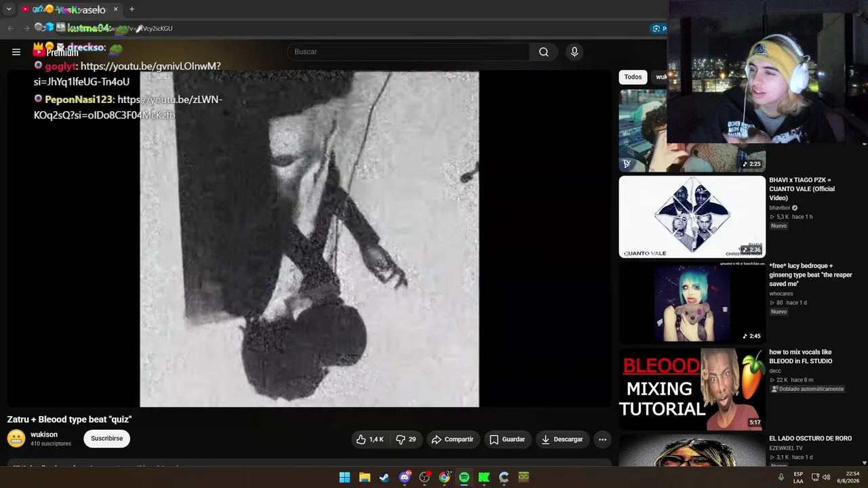868x488 pixels.
Task: Open wukison channel name link
Action: point(44,434)
